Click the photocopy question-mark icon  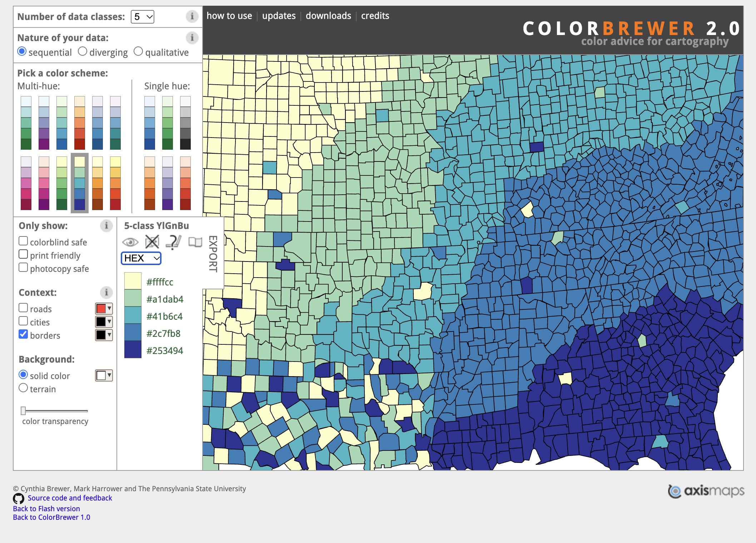click(173, 242)
